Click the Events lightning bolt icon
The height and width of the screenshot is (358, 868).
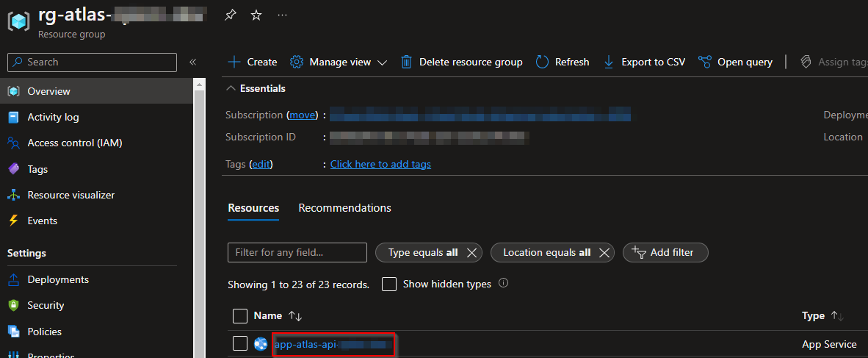click(14, 221)
